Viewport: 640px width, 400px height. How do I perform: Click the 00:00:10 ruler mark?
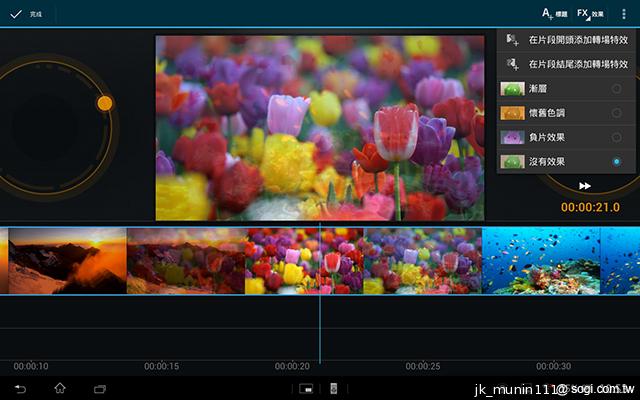[31, 366]
